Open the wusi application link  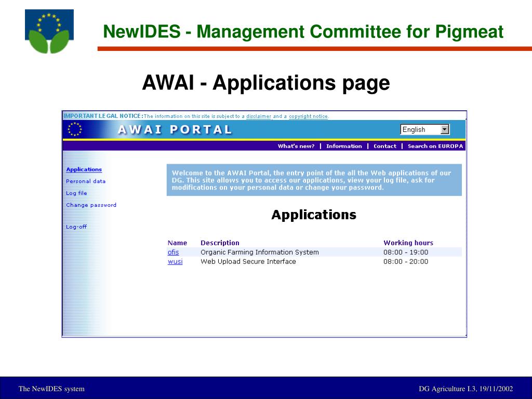tap(175, 262)
